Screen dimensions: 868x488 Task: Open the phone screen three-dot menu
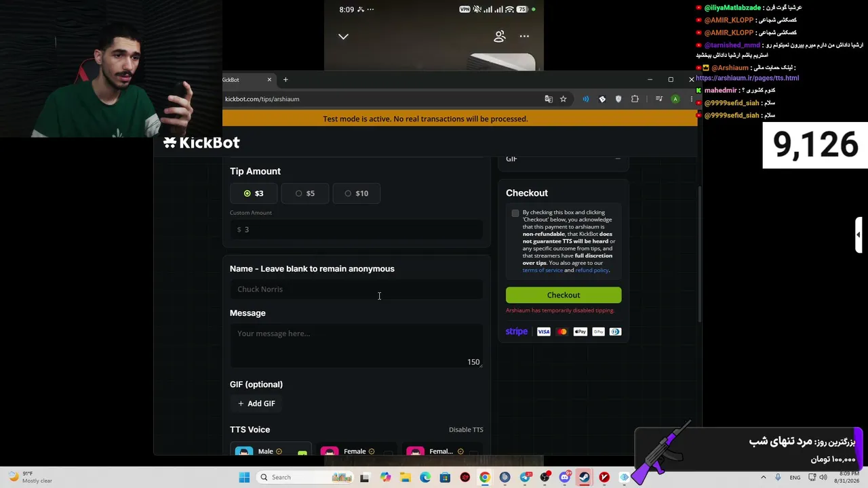tap(524, 37)
